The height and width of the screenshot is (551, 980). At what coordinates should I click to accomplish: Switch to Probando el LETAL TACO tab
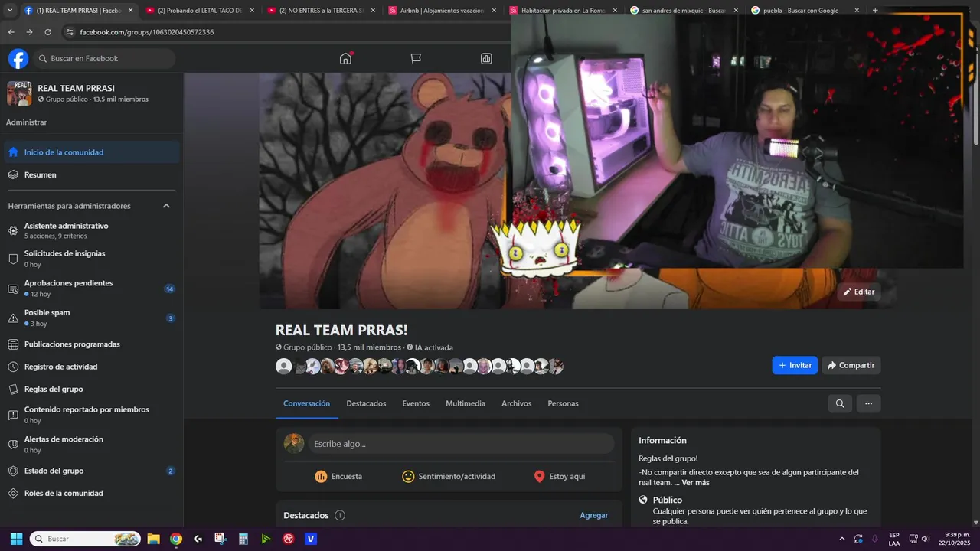coord(199,11)
